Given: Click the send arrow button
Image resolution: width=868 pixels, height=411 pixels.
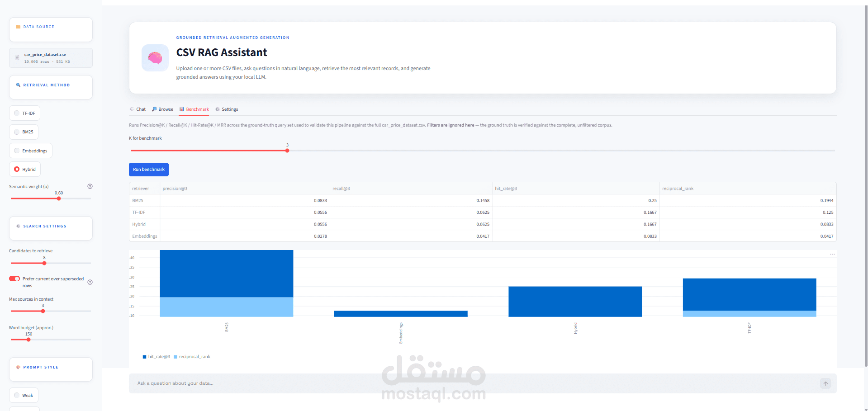Looking at the screenshot, I should tap(825, 383).
